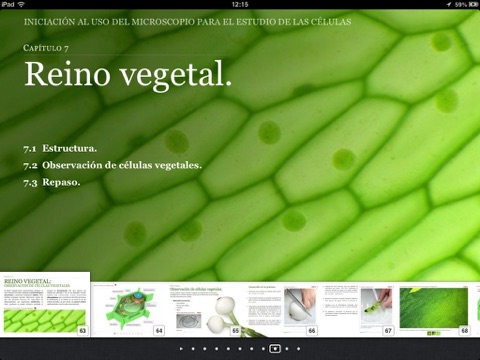Tap the battery indicator in status bar
This screenshot has height=360, width=480.
click(x=473, y=4)
